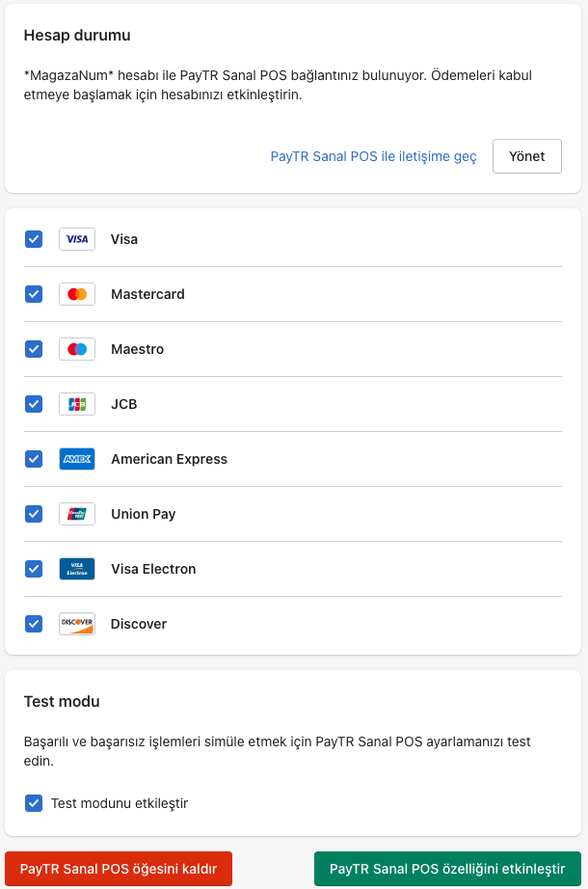Click the Discover card logo icon
This screenshot has width=588, height=889.
pos(77,624)
